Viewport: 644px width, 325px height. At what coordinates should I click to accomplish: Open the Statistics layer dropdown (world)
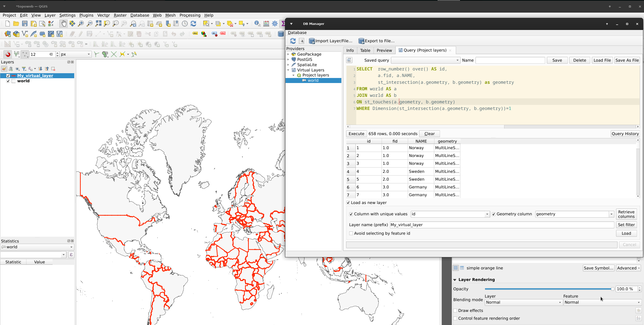coord(37,247)
